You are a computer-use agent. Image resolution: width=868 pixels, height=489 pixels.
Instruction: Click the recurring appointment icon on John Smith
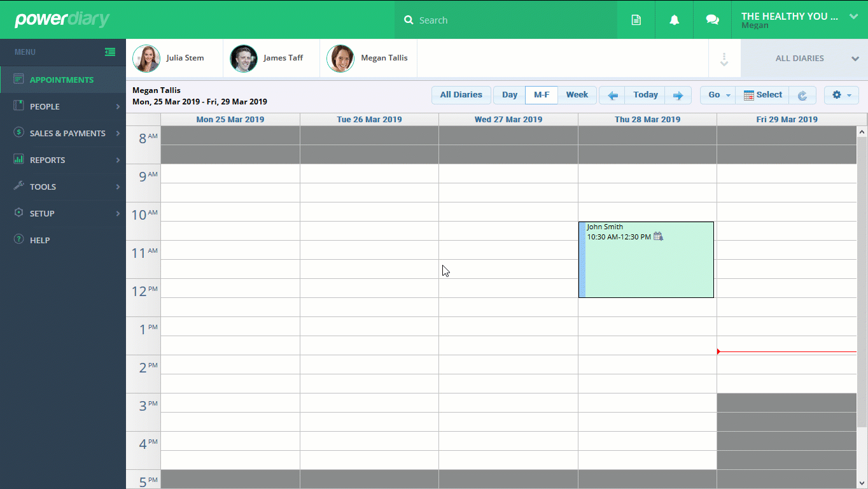tap(658, 236)
